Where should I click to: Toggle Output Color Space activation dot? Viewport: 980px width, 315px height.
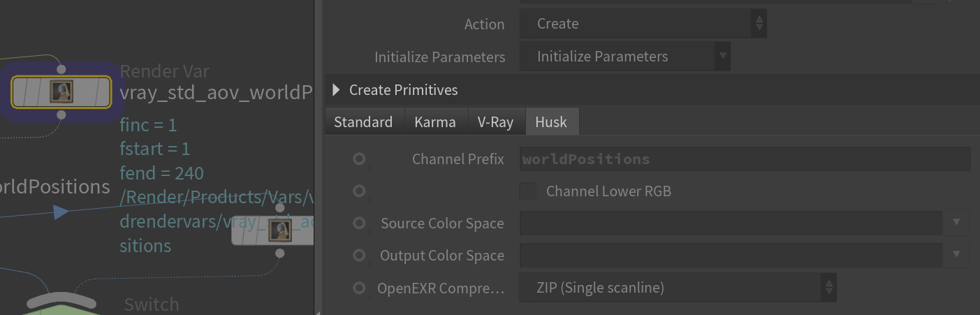[x=359, y=256]
